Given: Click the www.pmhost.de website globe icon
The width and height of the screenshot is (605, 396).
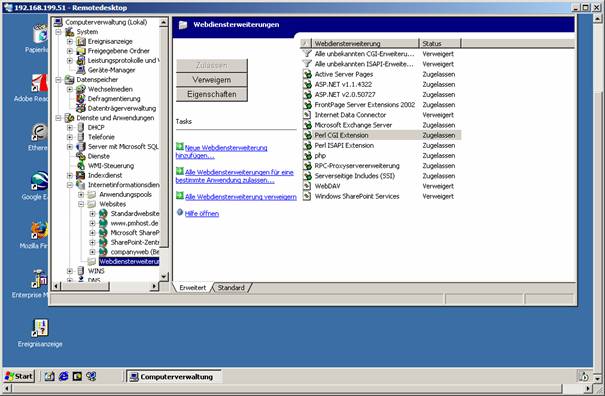Looking at the screenshot, I should (x=103, y=223).
